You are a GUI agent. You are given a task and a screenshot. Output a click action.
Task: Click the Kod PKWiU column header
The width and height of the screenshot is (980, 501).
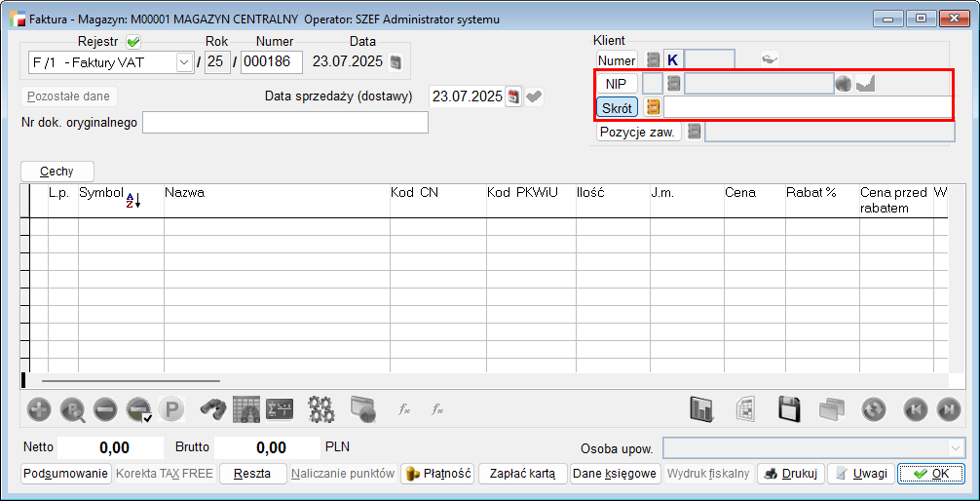click(531, 201)
